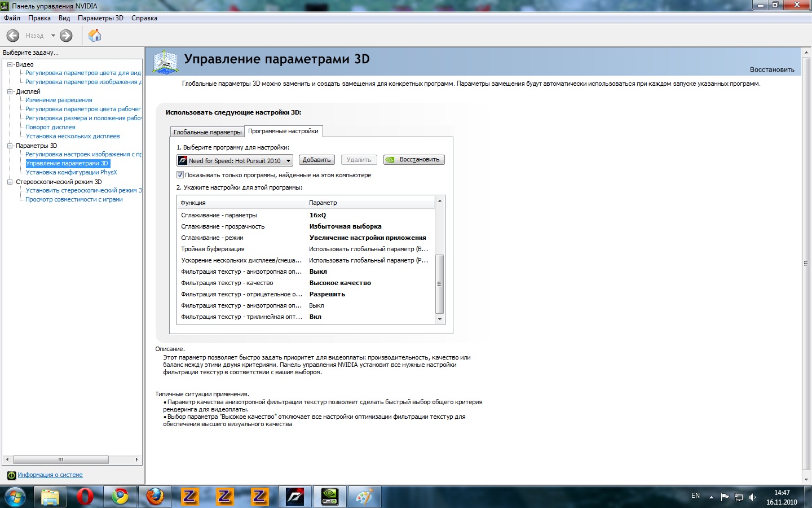Open the NVIDIA control panel taskbar icon
Screen dimensions: 812x508
[330, 497]
